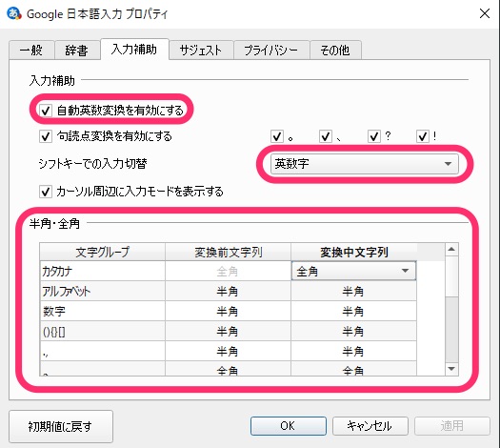Toggle the 、 comma checkbox

[x=326, y=136]
